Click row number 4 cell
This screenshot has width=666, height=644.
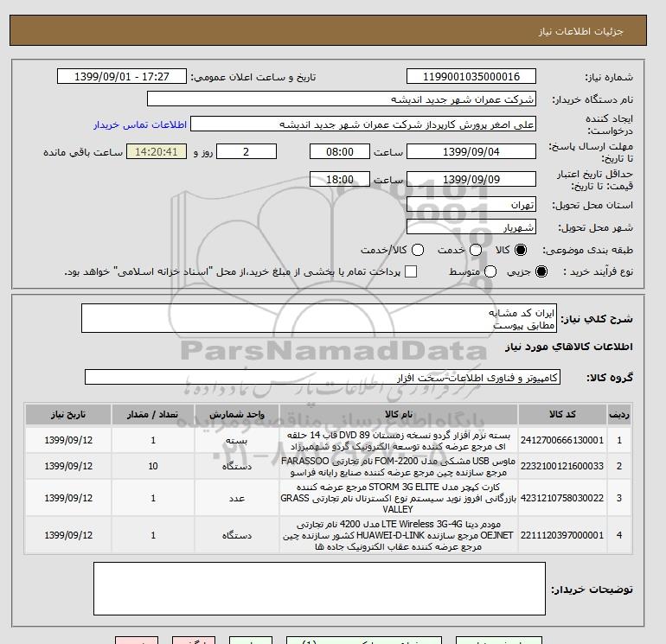(x=619, y=535)
